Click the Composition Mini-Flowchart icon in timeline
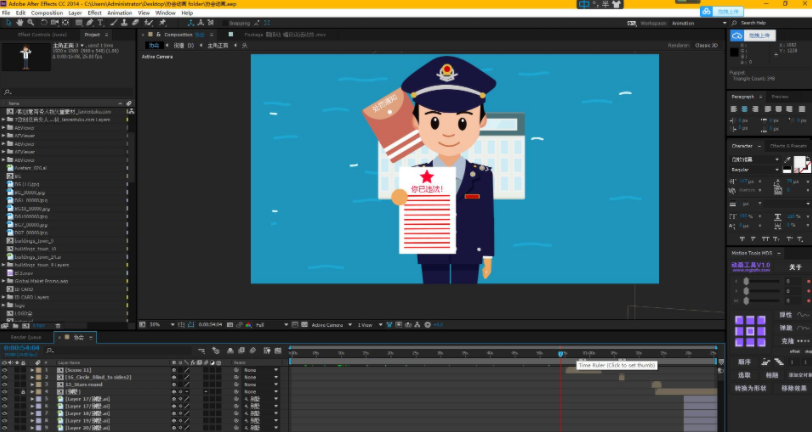The height and width of the screenshot is (432, 812). (201, 351)
